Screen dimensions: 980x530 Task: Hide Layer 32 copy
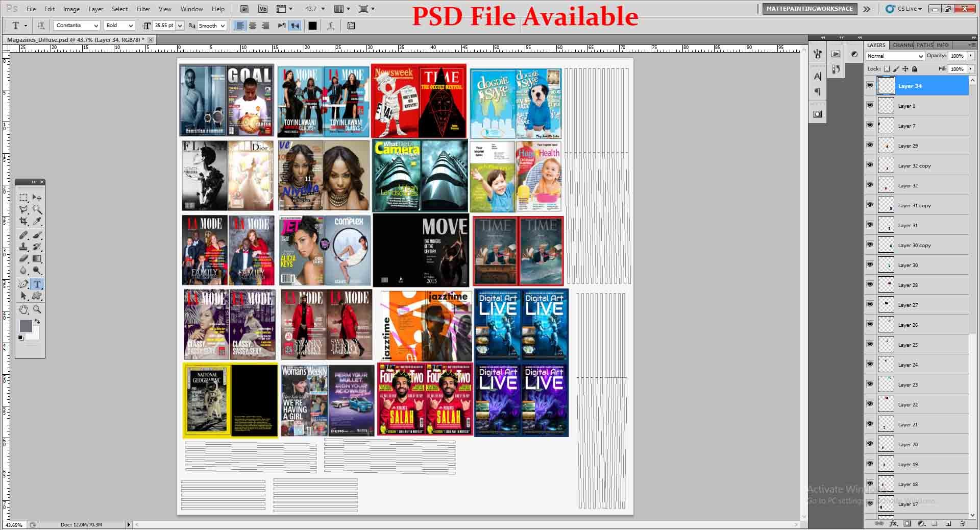tap(870, 165)
